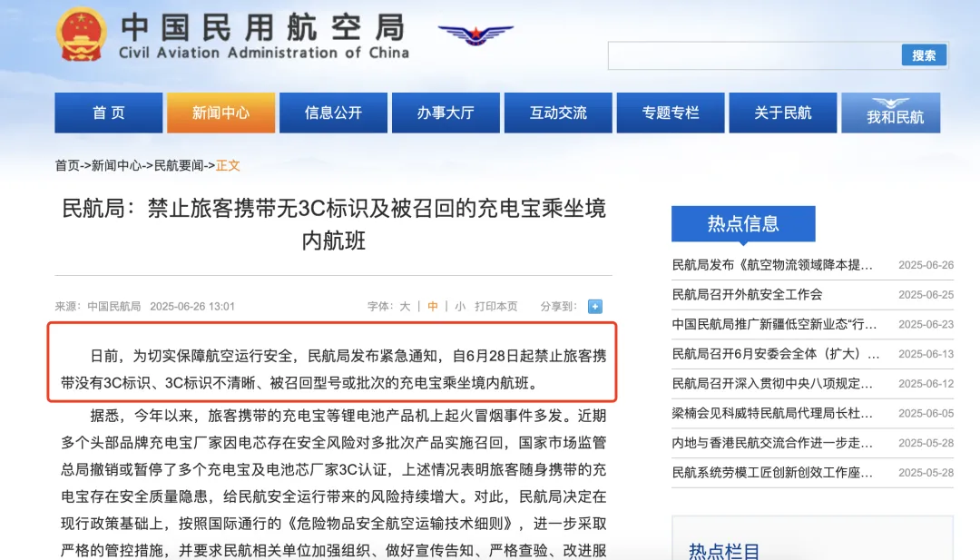Click the 搜索 search button
This screenshot has height=560, width=980.
point(924,55)
